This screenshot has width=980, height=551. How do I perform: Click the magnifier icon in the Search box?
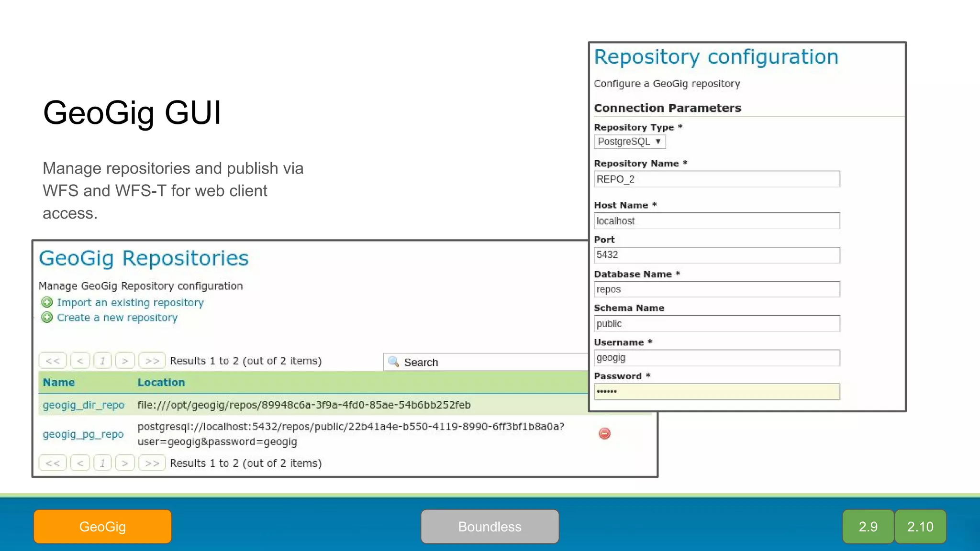click(x=393, y=362)
